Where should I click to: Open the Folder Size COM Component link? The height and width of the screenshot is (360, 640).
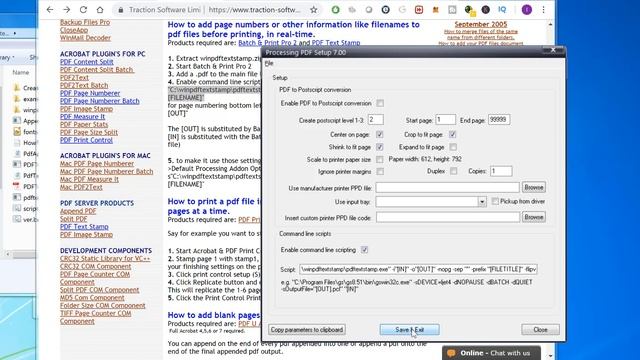coord(102,305)
